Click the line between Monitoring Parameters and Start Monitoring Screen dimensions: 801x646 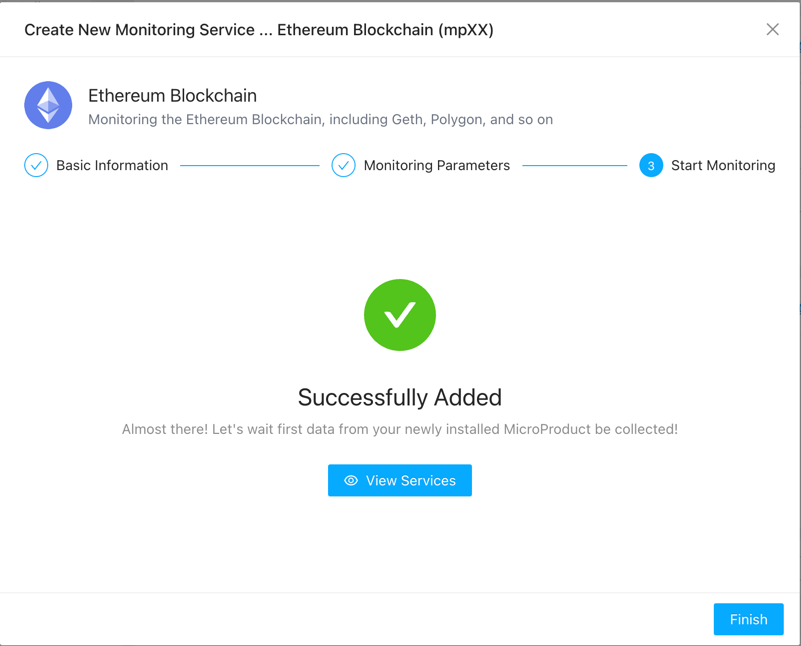click(x=574, y=166)
